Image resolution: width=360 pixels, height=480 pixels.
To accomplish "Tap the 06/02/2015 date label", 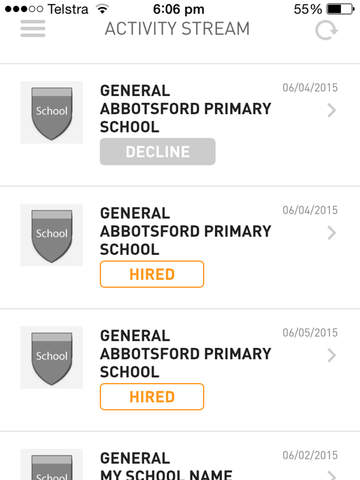I will (x=310, y=455).
